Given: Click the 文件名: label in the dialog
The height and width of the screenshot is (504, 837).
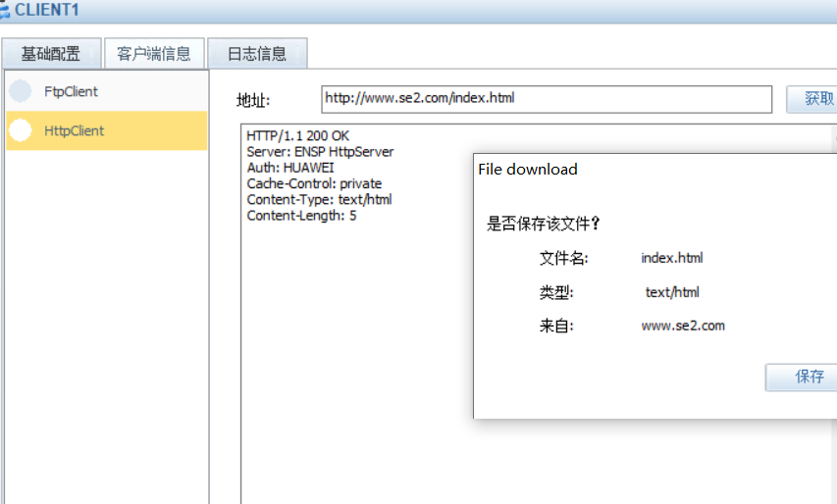Looking at the screenshot, I should point(563,258).
